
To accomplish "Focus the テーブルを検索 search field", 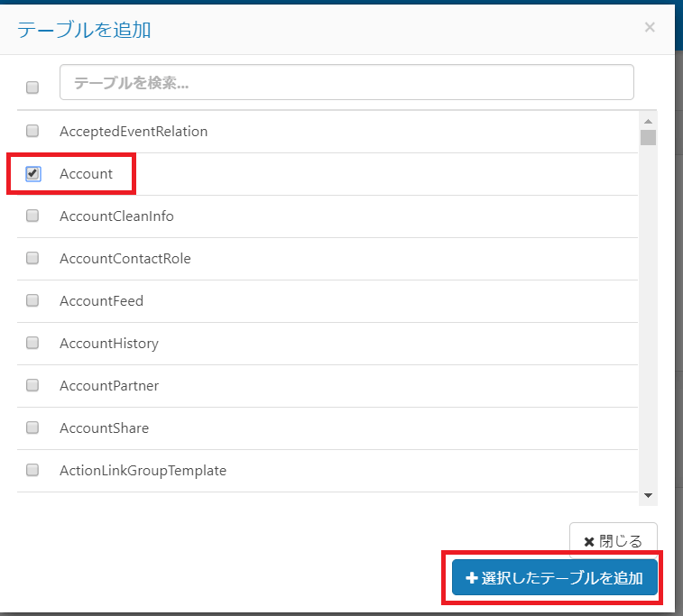I will pyautogui.click(x=346, y=82).
